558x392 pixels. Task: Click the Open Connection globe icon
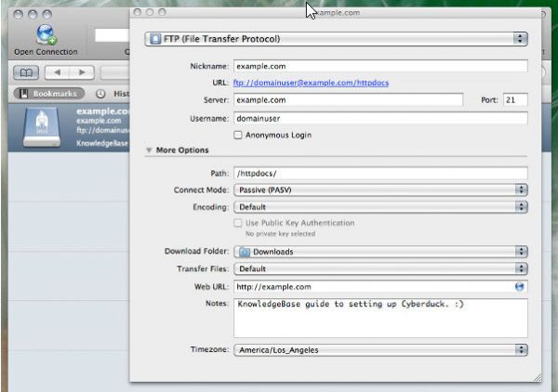click(46, 34)
